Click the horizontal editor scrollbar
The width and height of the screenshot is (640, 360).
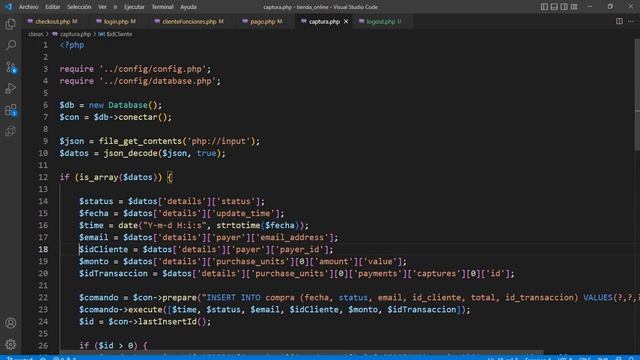(x=301, y=352)
